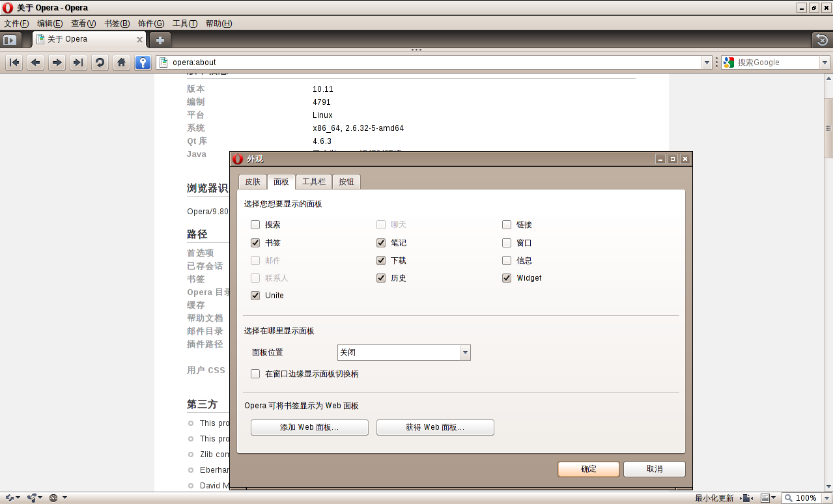Open the search engine dropdown arrow
Viewport: 833px width, 504px height.
click(x=825, y=63)
